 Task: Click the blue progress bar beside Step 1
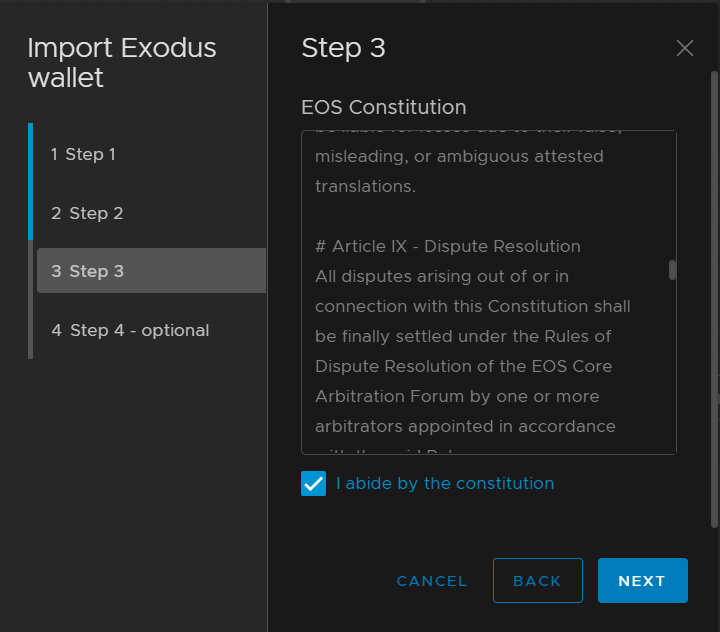tap(31, 181)
